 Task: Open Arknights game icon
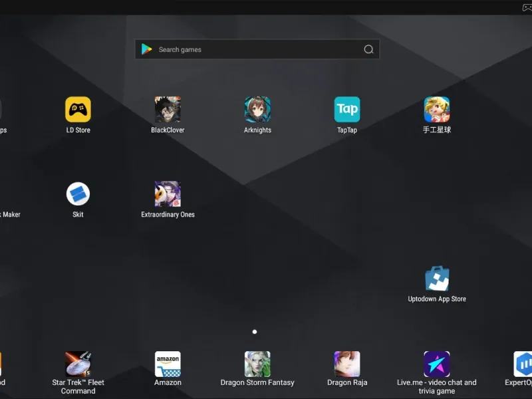click(257, 109)
